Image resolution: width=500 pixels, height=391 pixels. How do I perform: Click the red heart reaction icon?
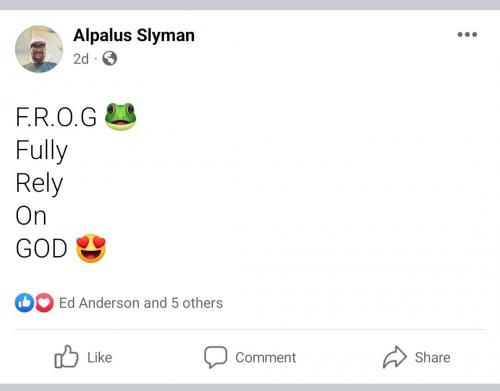44,303
